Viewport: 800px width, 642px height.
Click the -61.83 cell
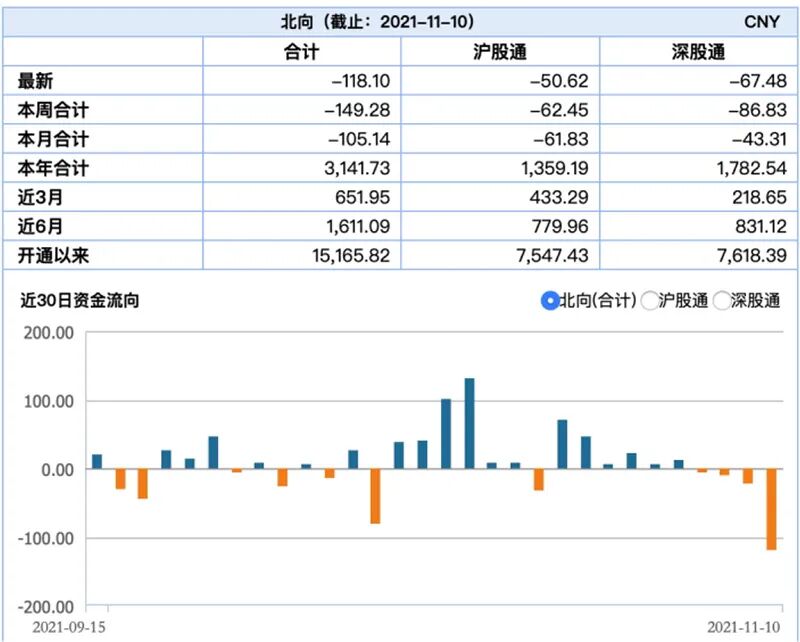[561, 139]
